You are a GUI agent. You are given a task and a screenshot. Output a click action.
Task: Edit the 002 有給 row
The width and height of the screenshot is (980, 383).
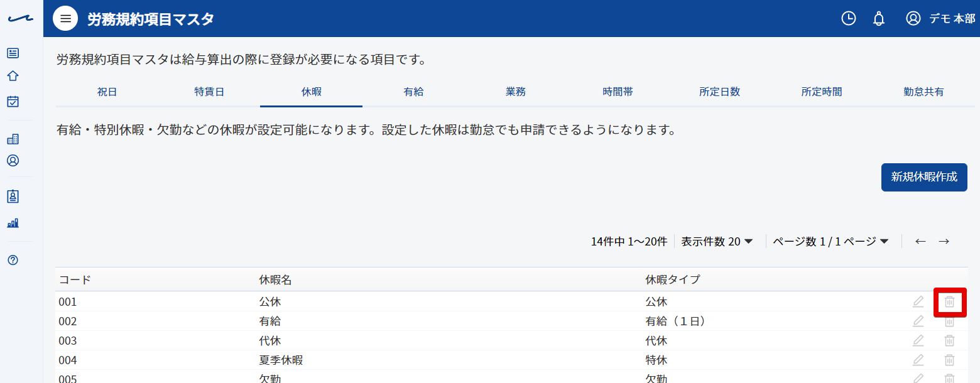pyautogui.click(x=918, y=321)
